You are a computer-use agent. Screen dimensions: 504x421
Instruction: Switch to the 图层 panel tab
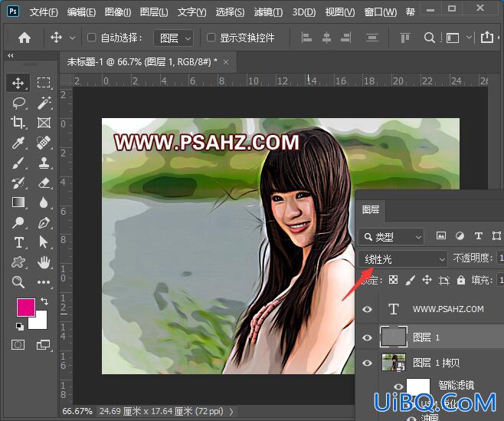(x=370, y=209)
